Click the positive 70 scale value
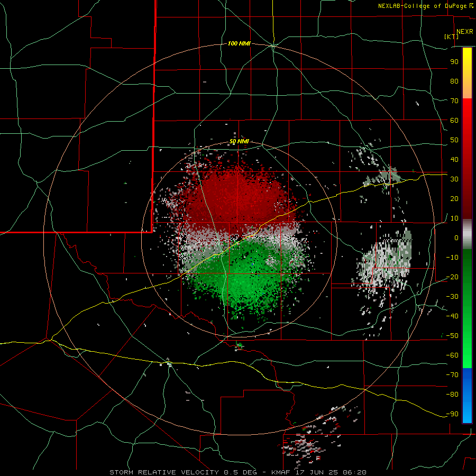 pos(454,101)
